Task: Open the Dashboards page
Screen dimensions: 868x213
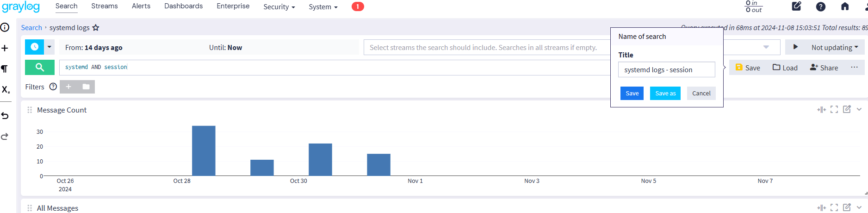Action: click(x=183, y=6)
